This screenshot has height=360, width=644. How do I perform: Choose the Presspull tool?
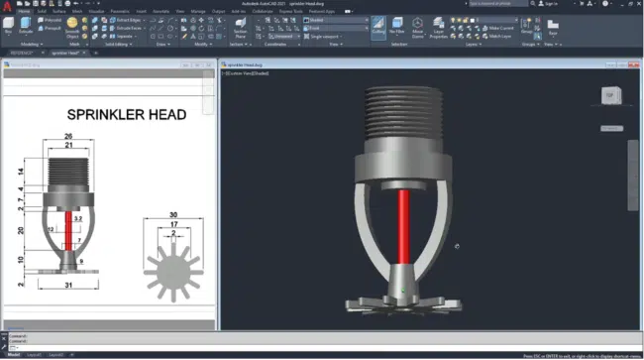[50, 29]
